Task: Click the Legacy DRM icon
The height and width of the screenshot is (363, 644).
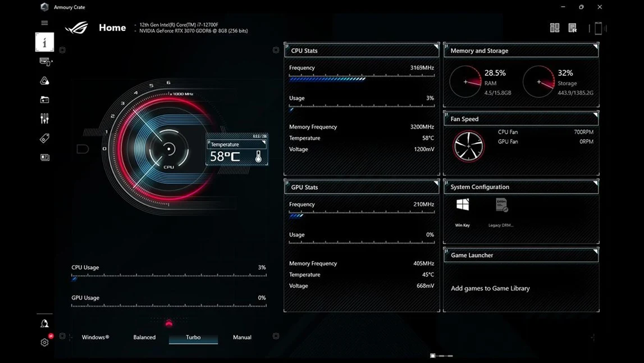Action: pyautogui.click(x=501, y=205)
